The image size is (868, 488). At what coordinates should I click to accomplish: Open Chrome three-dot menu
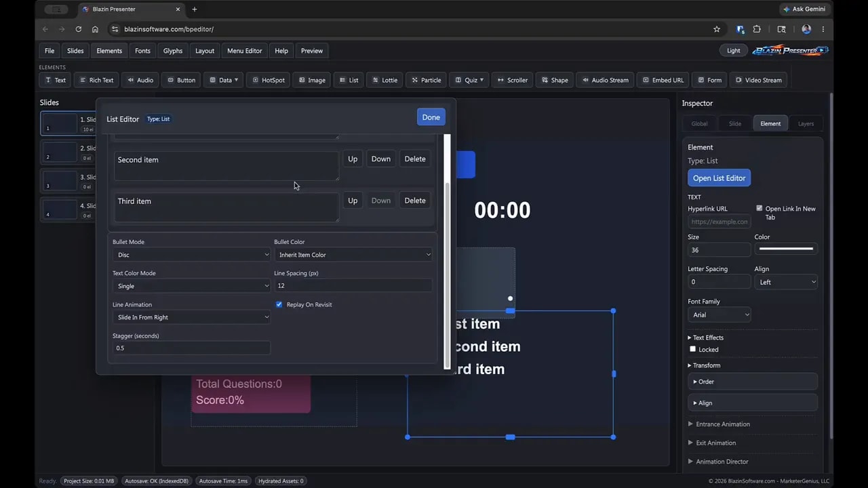(x=823, y=29)
